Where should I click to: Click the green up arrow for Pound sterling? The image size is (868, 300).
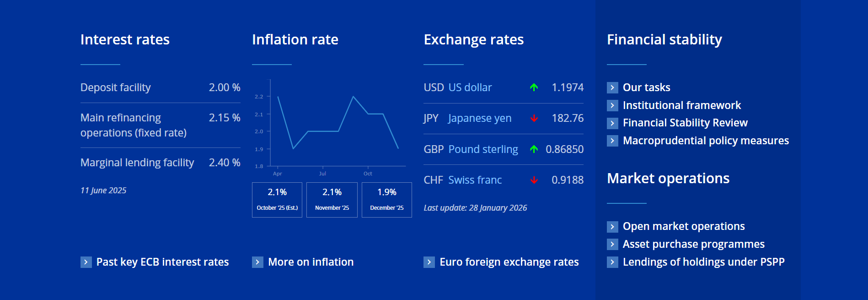(534, 149)
